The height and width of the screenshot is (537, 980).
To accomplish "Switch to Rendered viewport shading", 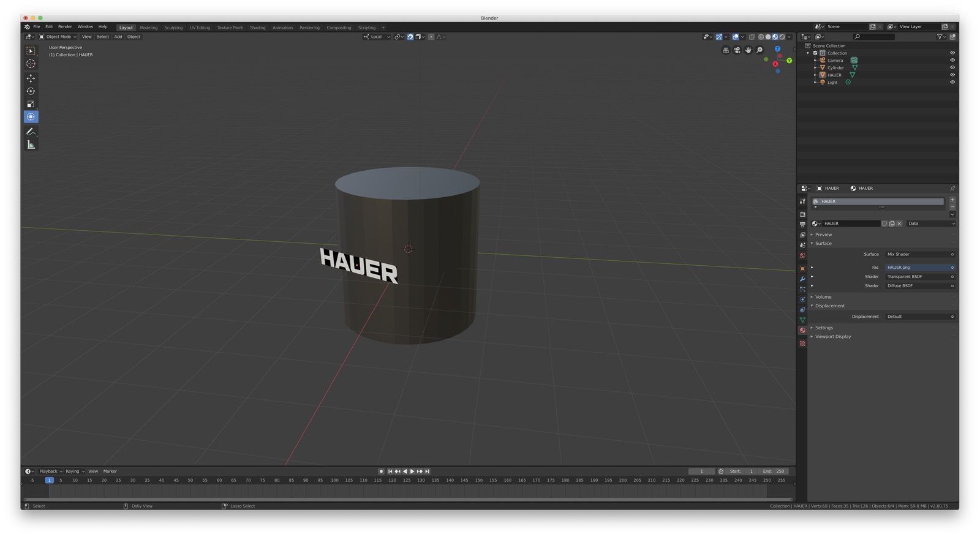I will [782, 37].
